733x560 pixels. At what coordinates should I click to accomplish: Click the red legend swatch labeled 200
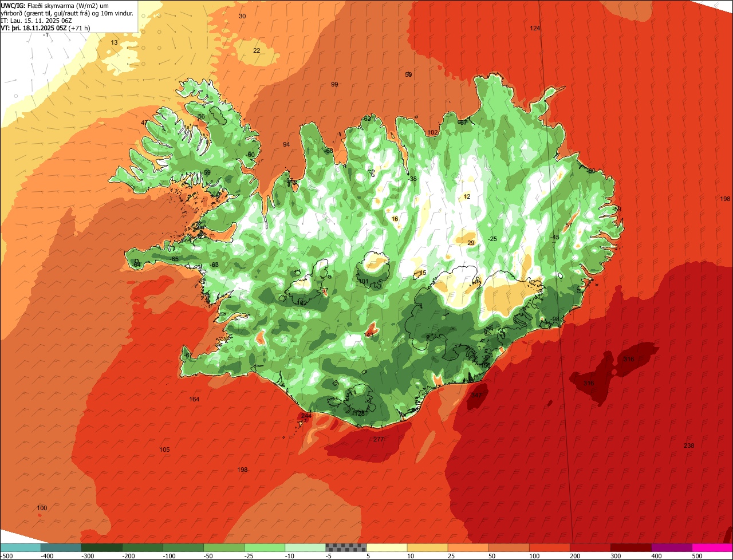tap(589, 547)
